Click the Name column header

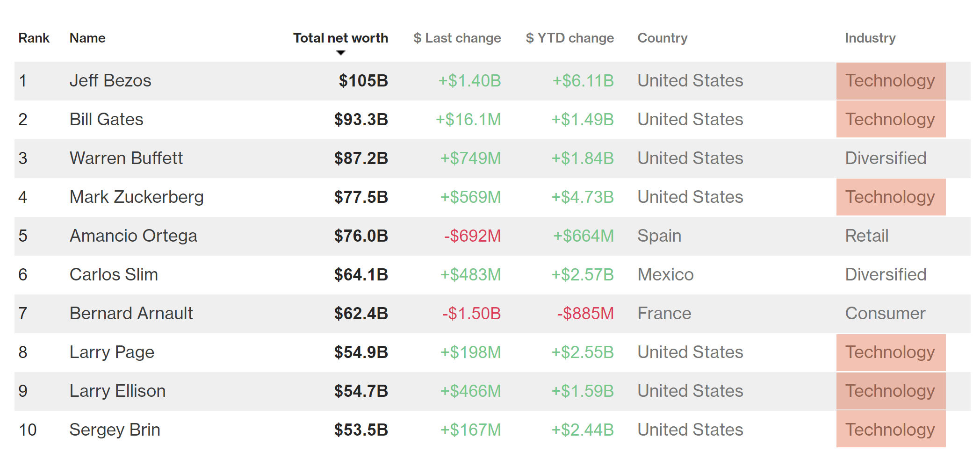(x=87, y=38)
